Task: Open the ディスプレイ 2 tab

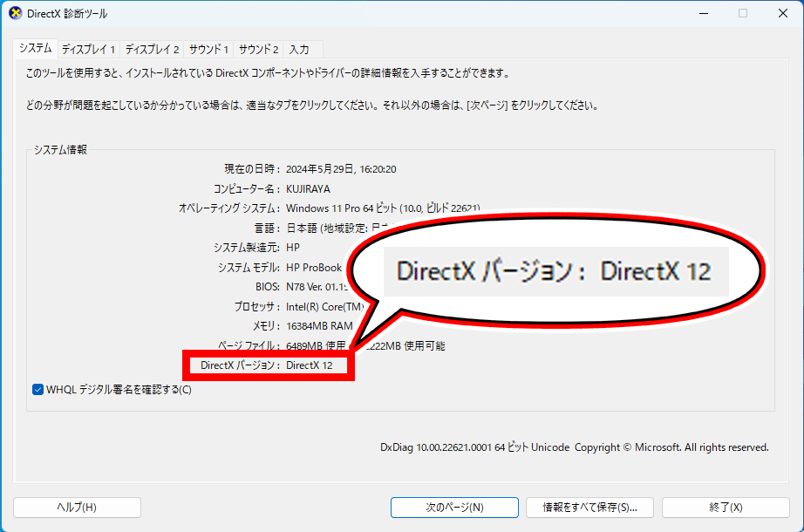Action: pos(152,50)
